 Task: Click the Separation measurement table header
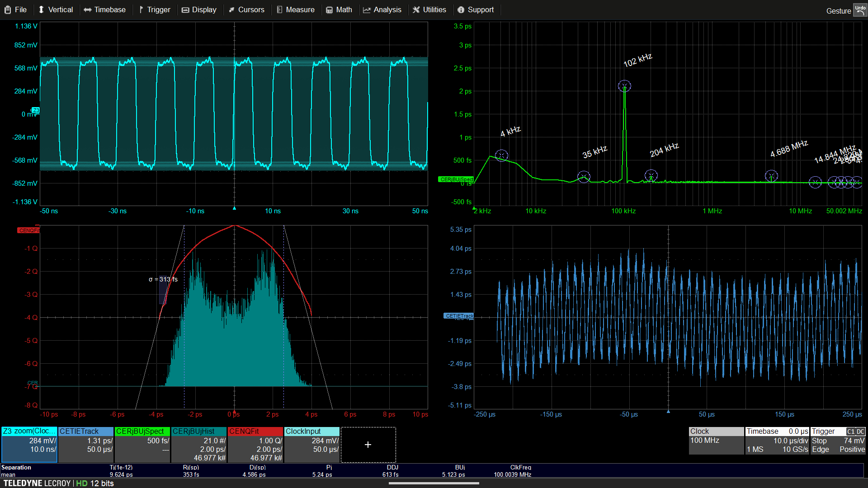16,467
